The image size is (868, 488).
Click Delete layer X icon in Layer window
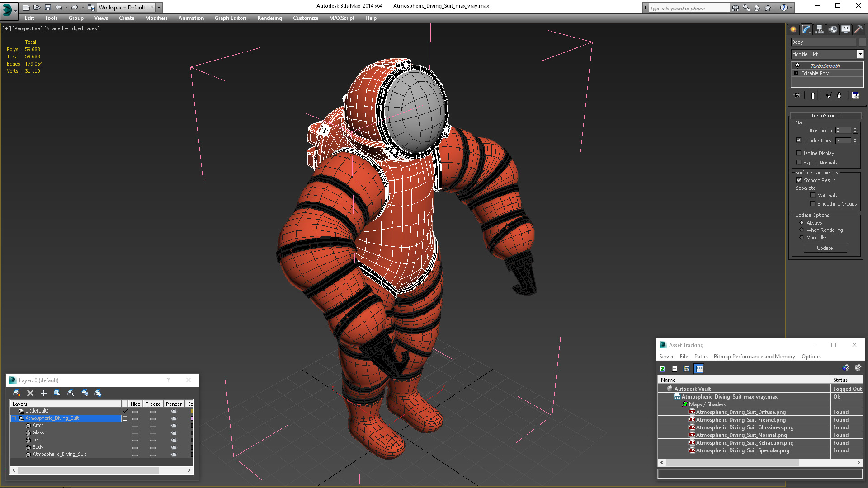click(30, 393)
